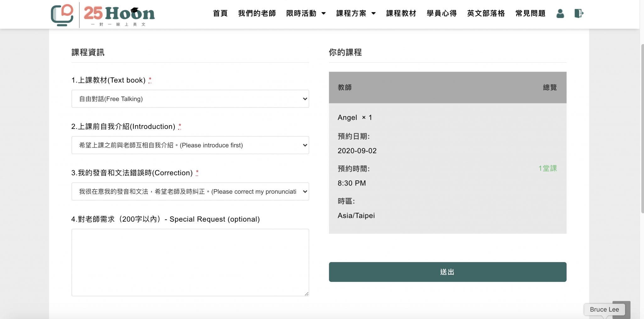Open the Text book selection dropdown
The image size is (644, 319).
point(190,99)
